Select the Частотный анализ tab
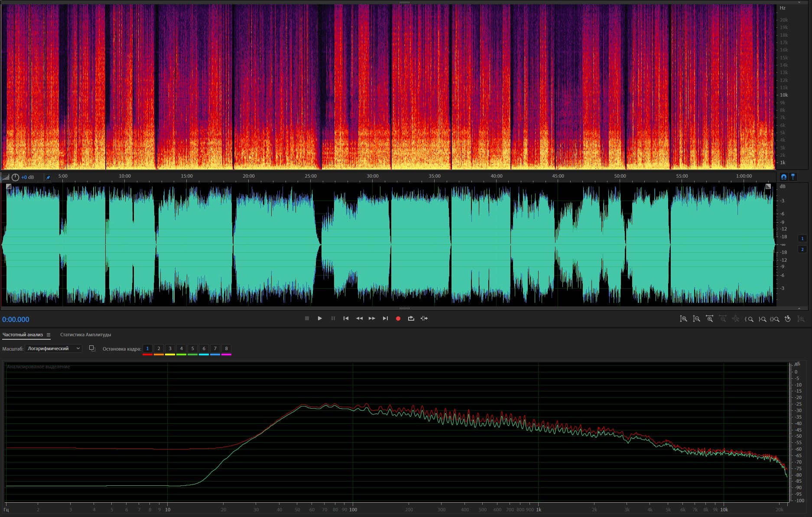The width and height of the screenshot is (812, 517). [23, 335]
